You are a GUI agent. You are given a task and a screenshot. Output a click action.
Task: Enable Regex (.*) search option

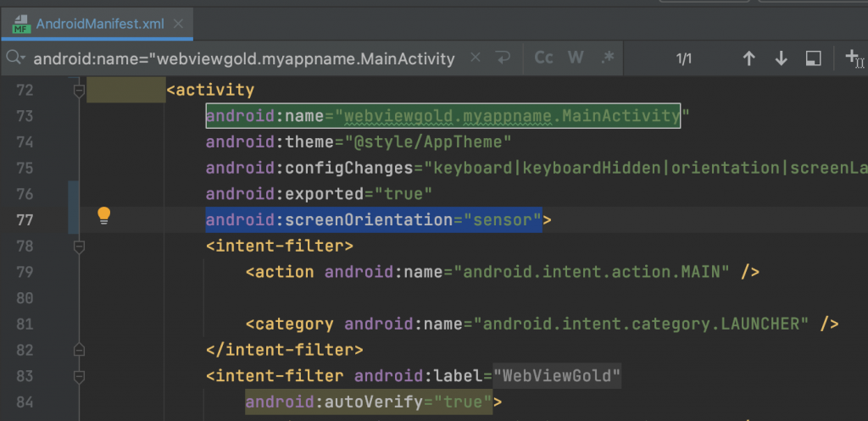click(607, 58)
